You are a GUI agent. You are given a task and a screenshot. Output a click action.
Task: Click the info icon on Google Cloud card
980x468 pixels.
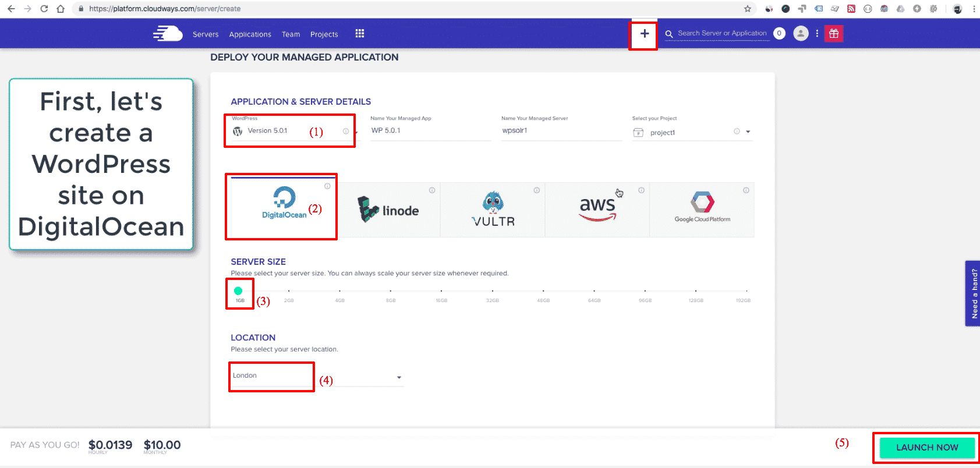pyautogui.click(x=746, y=190)
